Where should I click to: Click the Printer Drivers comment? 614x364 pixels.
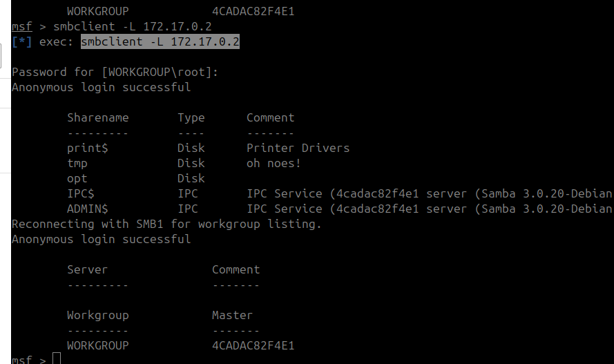click(x=298, y=148)
